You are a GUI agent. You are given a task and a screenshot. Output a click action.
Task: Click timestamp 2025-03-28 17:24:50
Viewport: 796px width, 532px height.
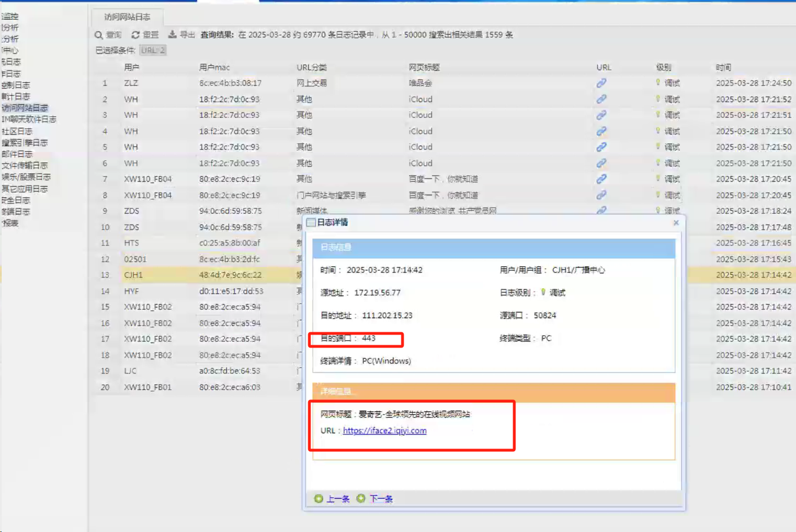point(754,83)
